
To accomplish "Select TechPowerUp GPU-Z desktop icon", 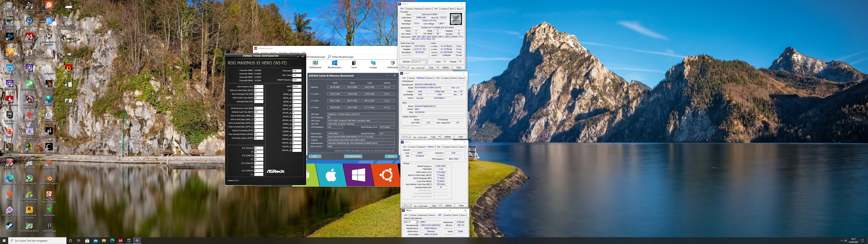I will pos(29,227).
